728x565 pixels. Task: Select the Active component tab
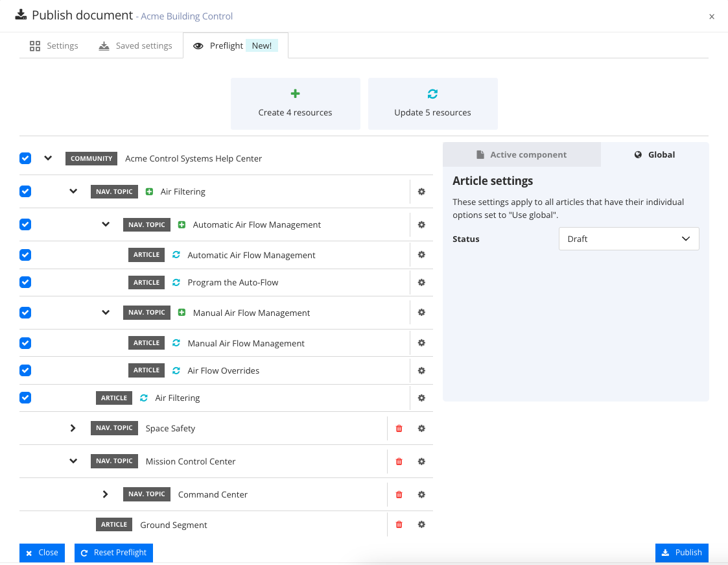click(x=521, y=154)
